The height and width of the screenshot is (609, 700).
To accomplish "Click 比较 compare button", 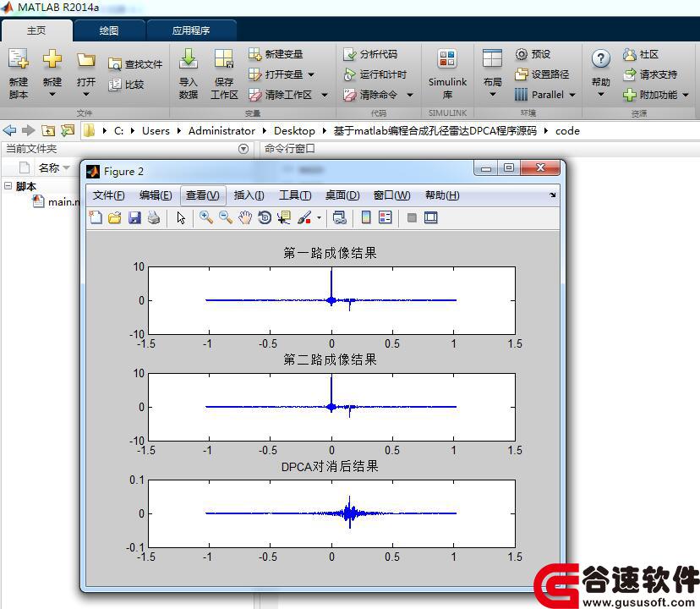I will (126, 85).
